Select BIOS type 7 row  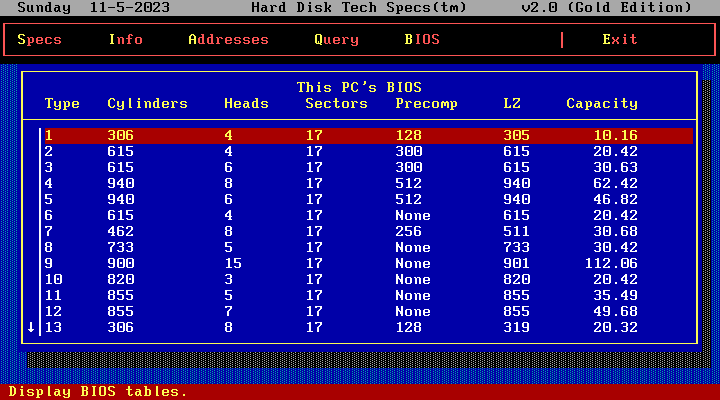(x=369, y=231)
